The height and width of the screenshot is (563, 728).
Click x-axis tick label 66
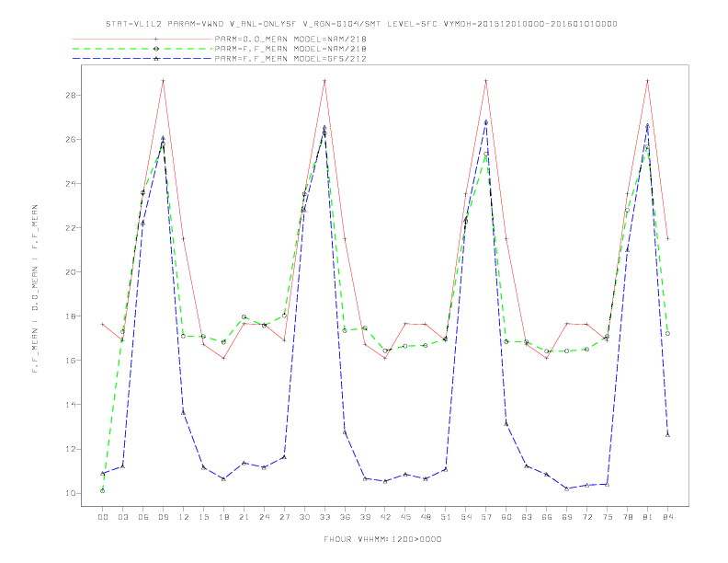click(547, 517)
